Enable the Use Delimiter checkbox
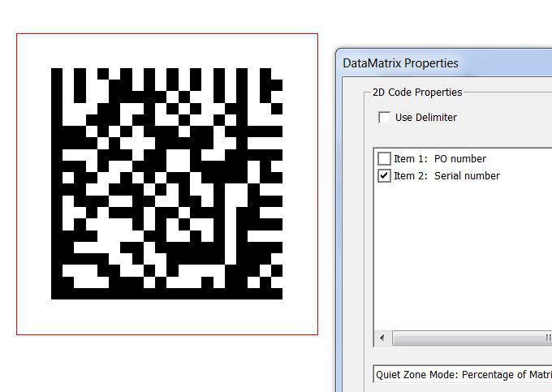552x392 pixels. pyautogui.click(x=385, y=118)
